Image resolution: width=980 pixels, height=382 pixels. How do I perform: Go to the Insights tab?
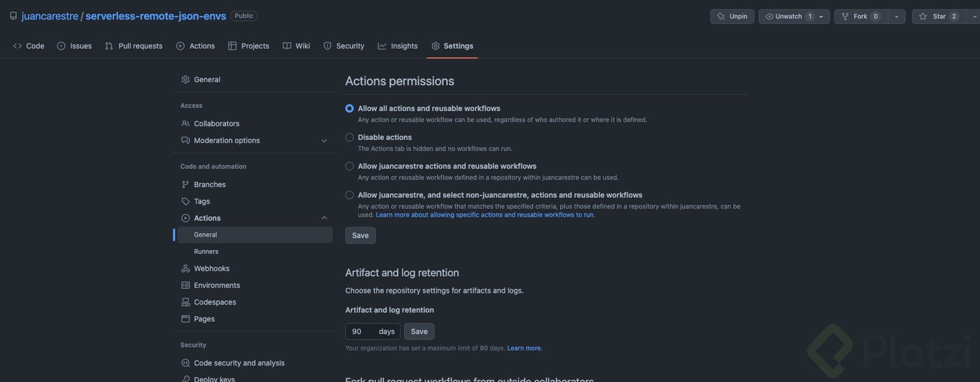pyautogui.click(x=397, y=46)
